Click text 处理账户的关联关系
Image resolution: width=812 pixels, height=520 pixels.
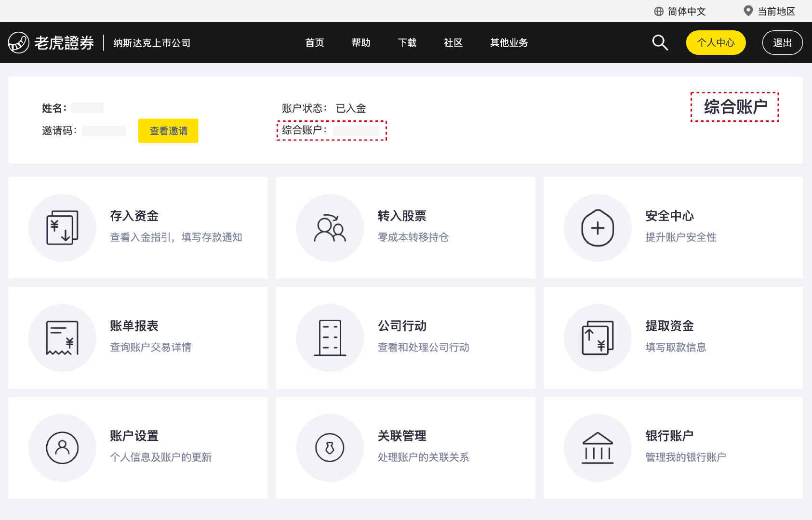pyautogui.click(x=423, y=457)
